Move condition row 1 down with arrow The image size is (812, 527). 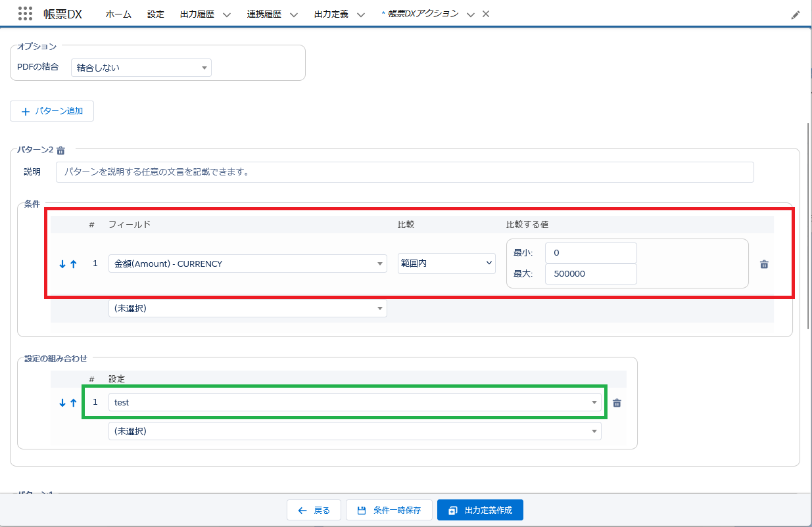(62, 264)
